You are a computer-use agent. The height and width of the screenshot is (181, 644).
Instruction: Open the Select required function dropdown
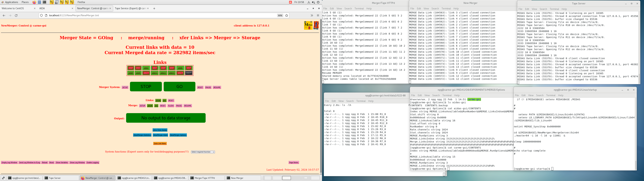click(203, 152)
